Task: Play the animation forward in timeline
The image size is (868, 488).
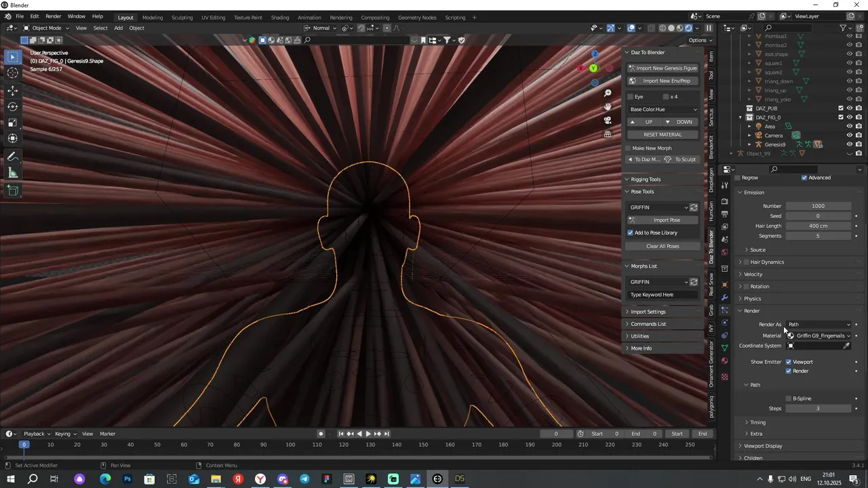Action: (368, 434)
